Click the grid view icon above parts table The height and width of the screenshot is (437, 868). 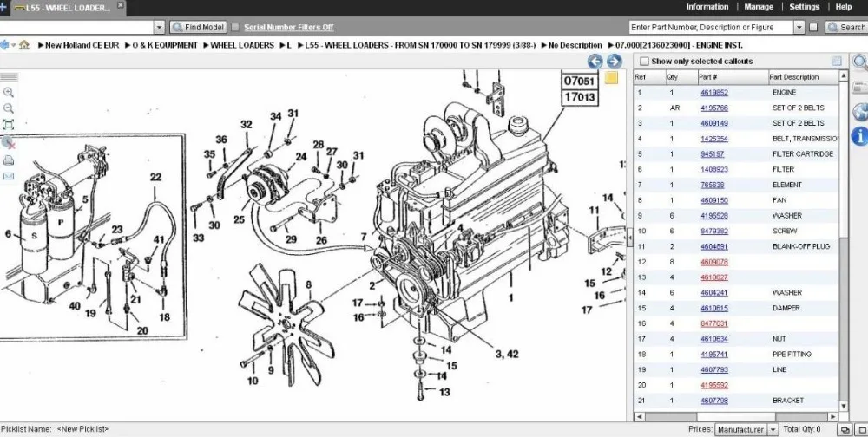[x=837, y=61]
